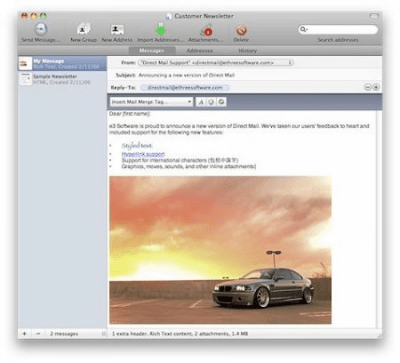Click the Delete toolbar icon

point(241,30)
